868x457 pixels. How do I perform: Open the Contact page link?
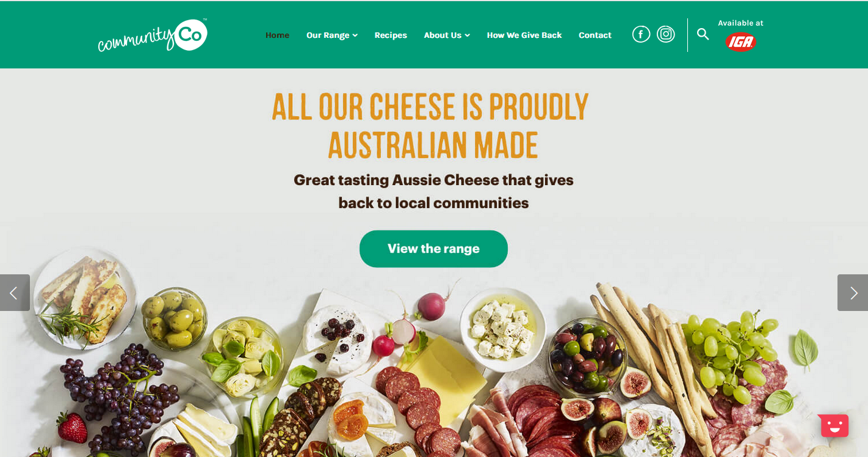click(x=595, y=35)
